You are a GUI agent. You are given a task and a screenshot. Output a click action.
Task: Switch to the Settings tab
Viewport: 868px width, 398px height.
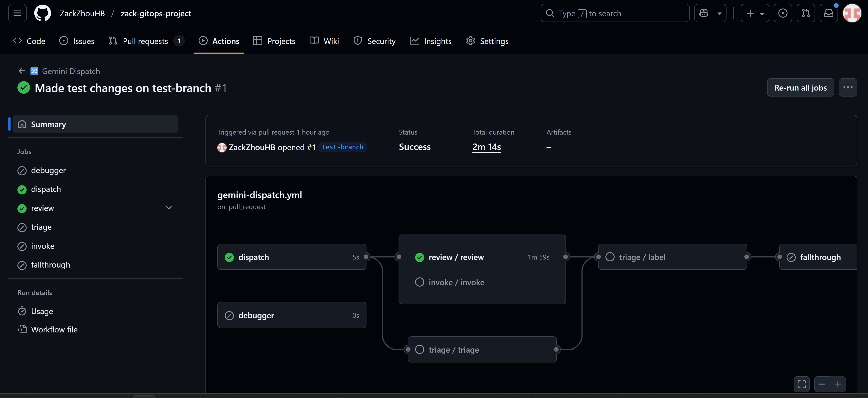pyautogui.click(x=487, y=41)
